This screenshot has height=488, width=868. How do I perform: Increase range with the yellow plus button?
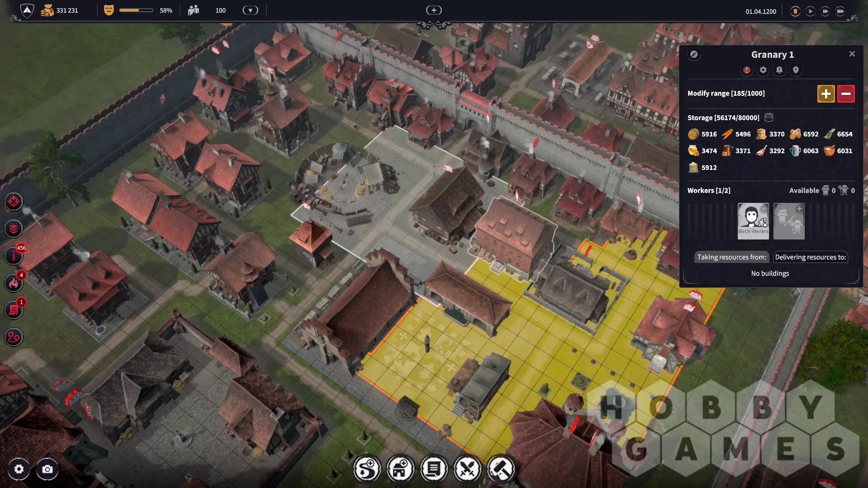(x=826, y=94)
